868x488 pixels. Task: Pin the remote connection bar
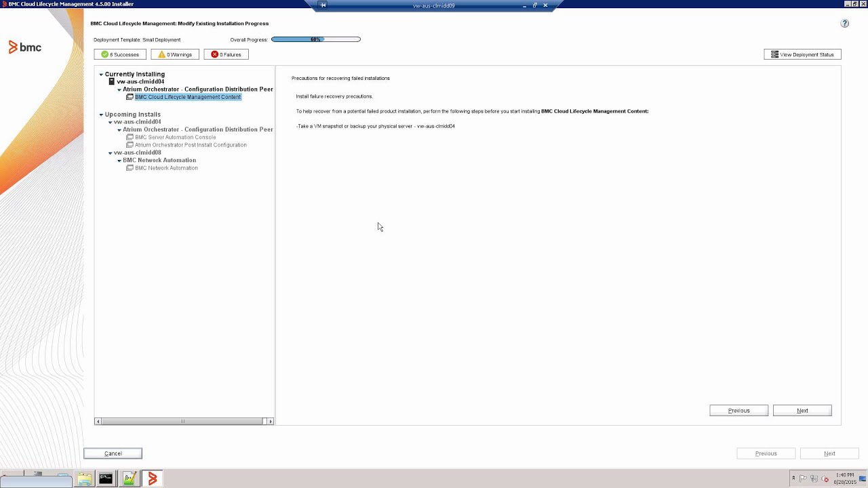point(323,5)
